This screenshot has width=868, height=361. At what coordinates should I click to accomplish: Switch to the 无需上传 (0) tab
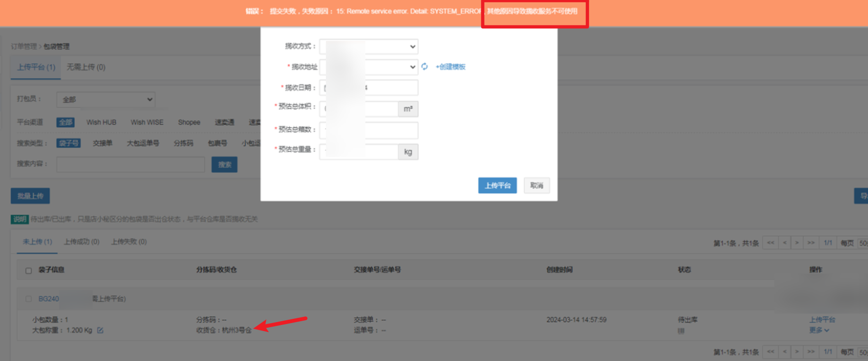pyautogui.click(x=86, y=67)
